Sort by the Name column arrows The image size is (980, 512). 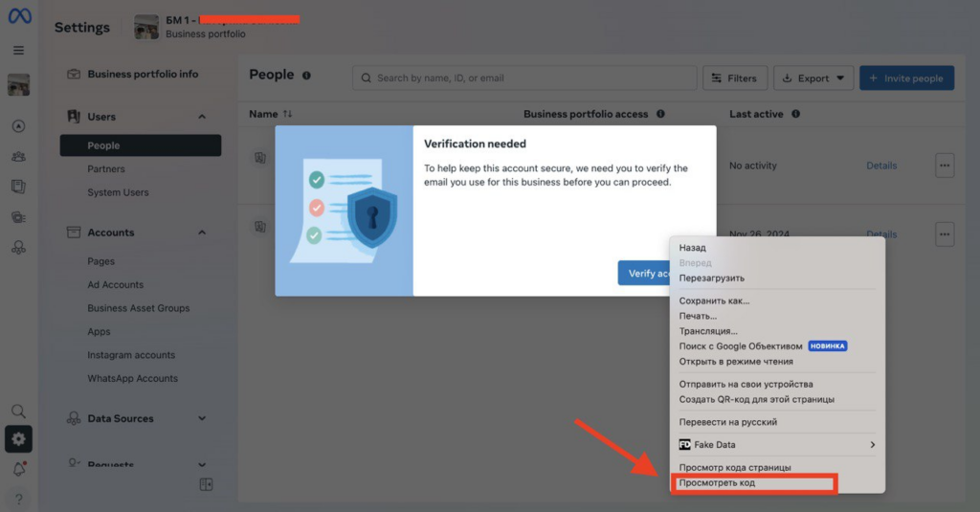coord(287,114)
